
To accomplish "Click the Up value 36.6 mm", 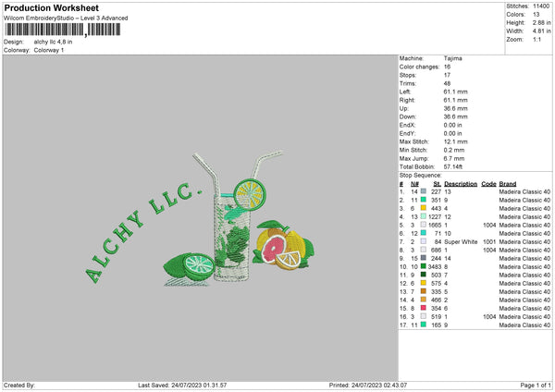I will [455, 108].
